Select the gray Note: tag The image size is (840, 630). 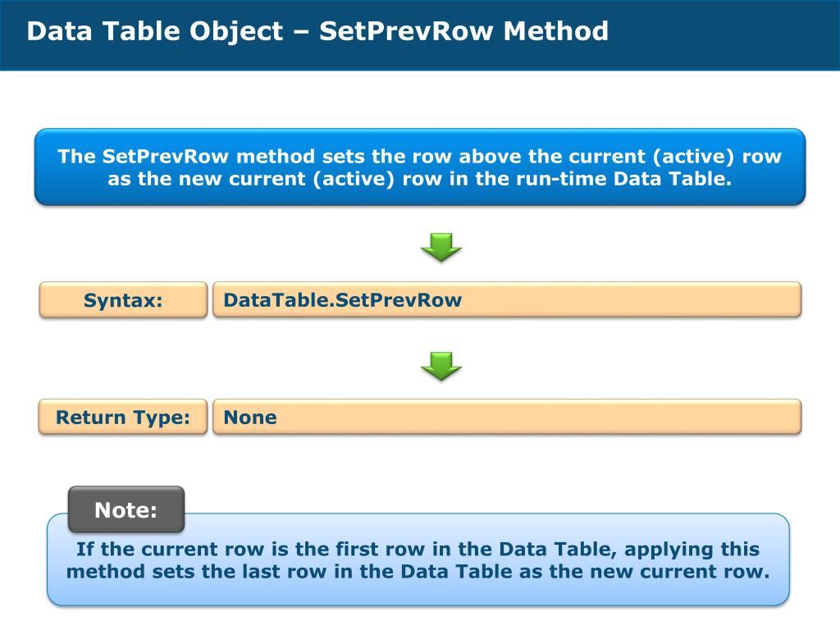tap(126, 509)
